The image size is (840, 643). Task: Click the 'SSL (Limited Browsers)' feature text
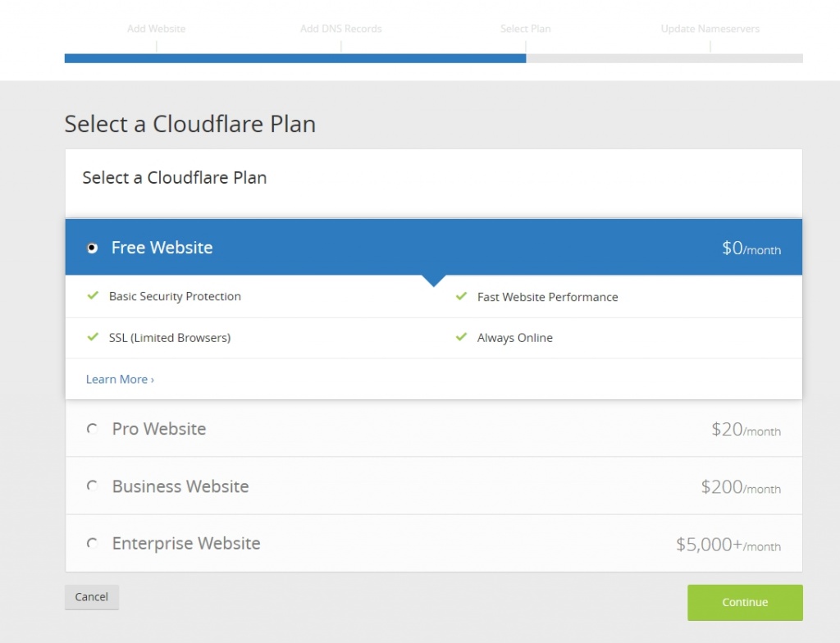(x=170, y=338)
